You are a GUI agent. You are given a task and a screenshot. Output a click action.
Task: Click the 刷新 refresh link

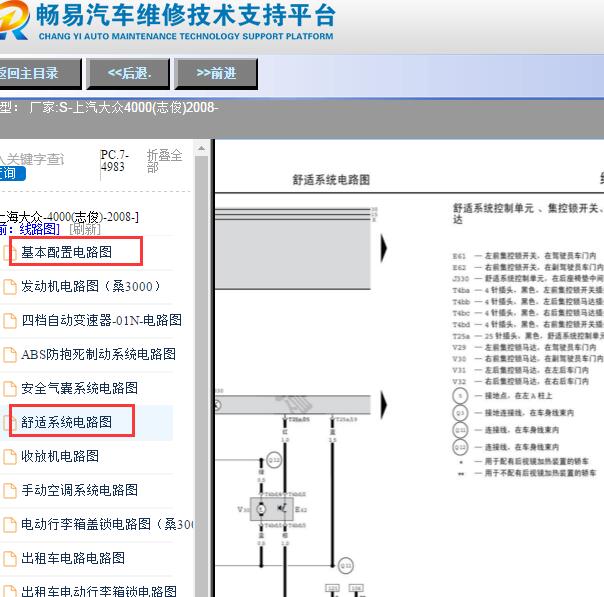click(x=85, y=229)
